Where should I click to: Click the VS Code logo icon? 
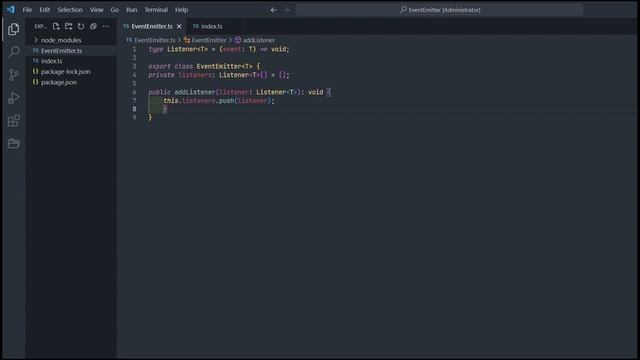click(x=11, y=9)
